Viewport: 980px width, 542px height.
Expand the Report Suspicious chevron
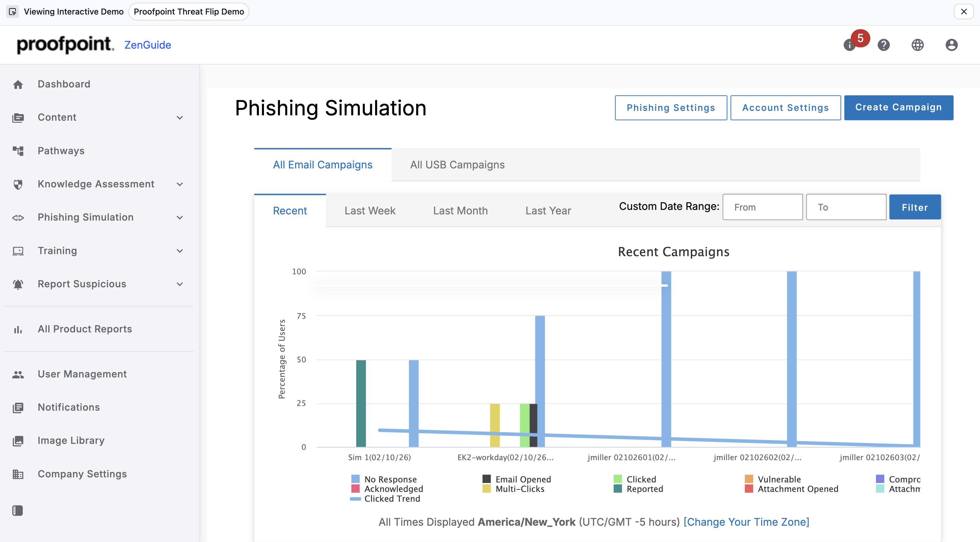pyautogui.click(x=180, y=284)
